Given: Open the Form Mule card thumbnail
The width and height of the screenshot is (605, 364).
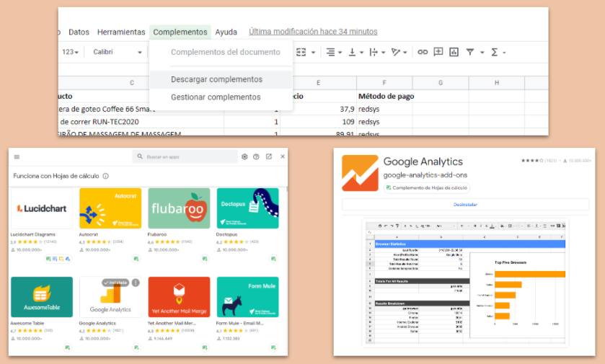Looking at the screenshot, I should [248, 297].
